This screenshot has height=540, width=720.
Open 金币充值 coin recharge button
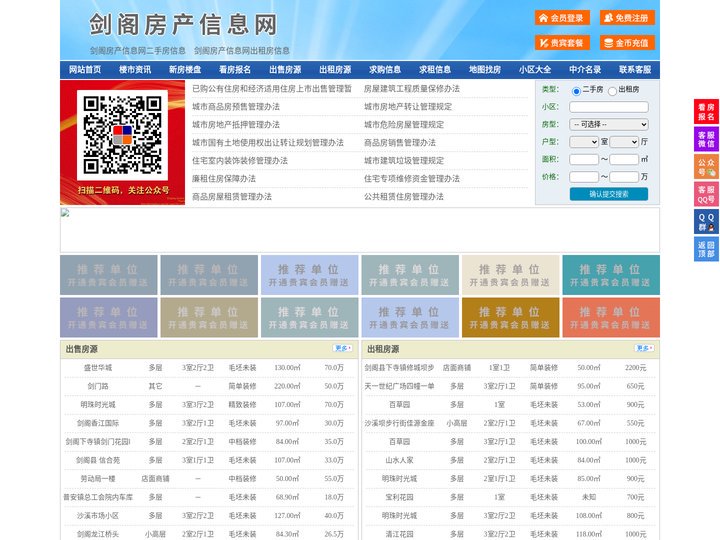pos(627,43)
